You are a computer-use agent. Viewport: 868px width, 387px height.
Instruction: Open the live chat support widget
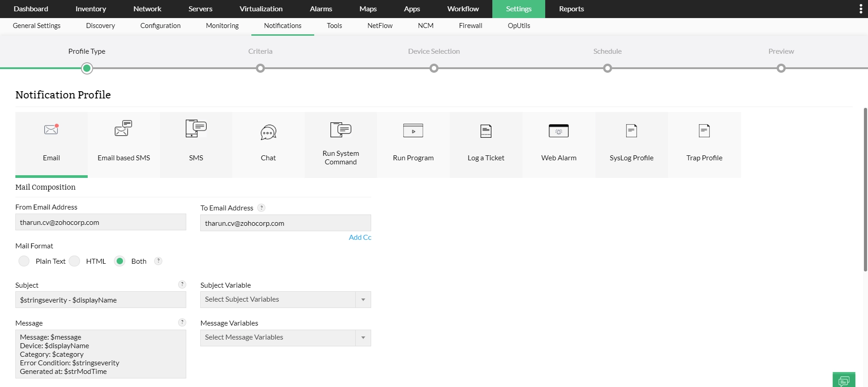[x=844, y=380]
